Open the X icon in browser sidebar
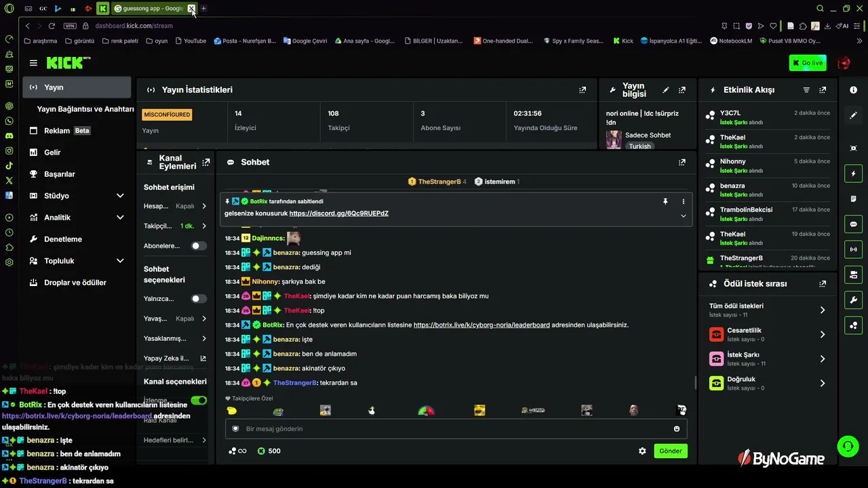 click(x=9, y=180)
